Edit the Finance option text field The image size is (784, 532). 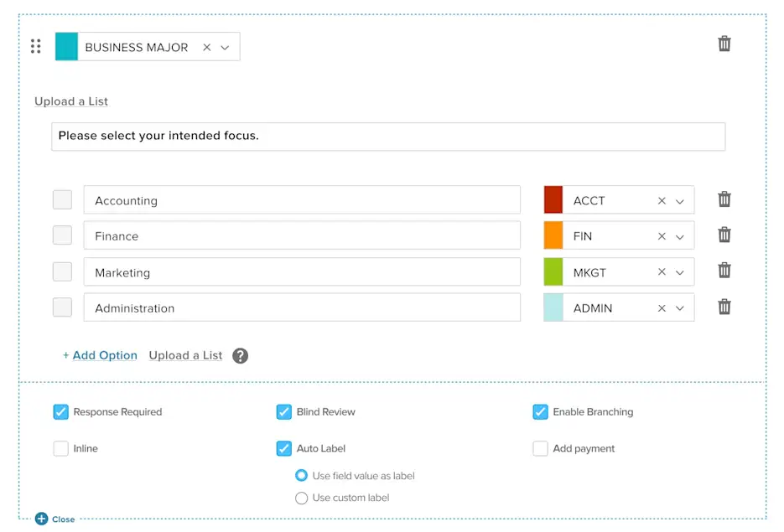pos(302,235)
